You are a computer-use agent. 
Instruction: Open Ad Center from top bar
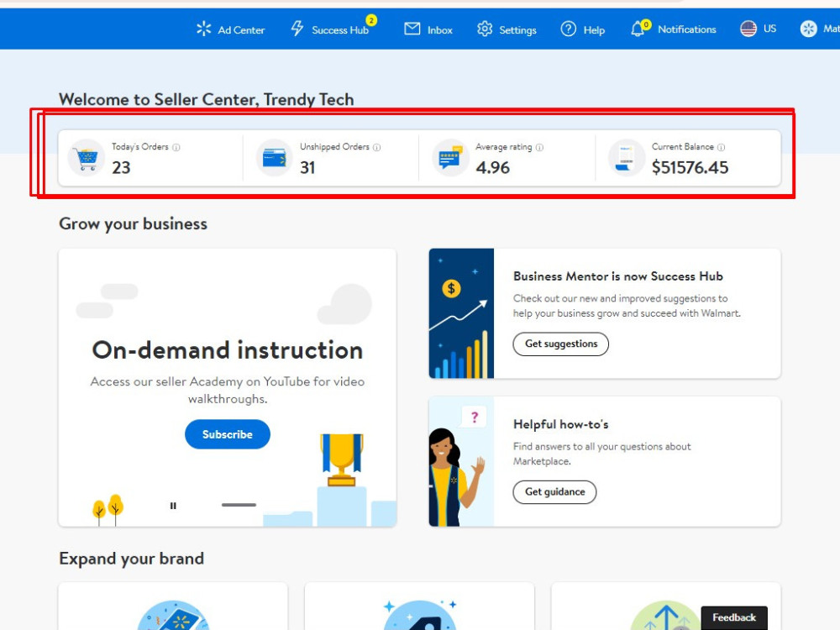coord(230,30)
